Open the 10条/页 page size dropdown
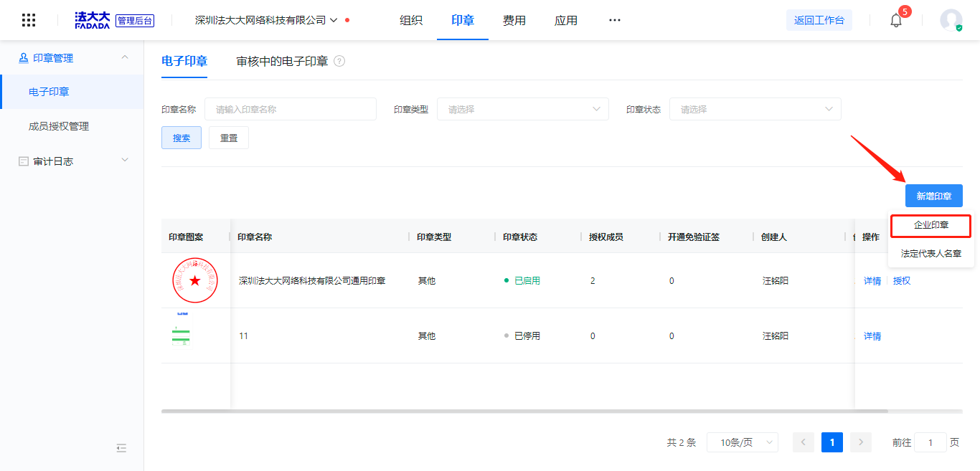Screen dimensions: 980x471 [743, 442]
